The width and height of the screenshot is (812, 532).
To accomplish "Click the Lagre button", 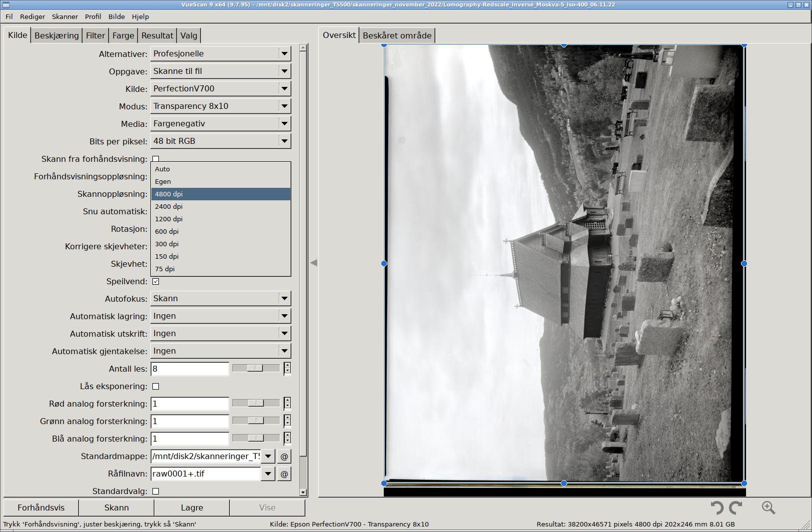I will 192,508.
